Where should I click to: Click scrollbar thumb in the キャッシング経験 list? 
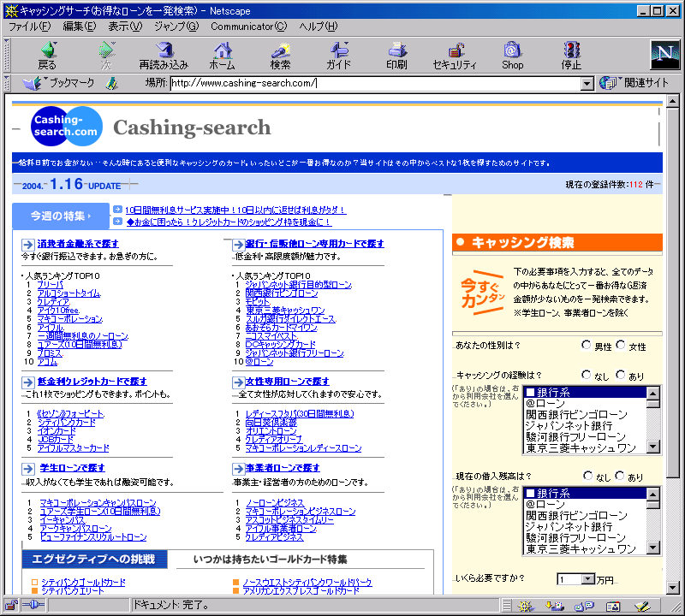coord(652,404)
